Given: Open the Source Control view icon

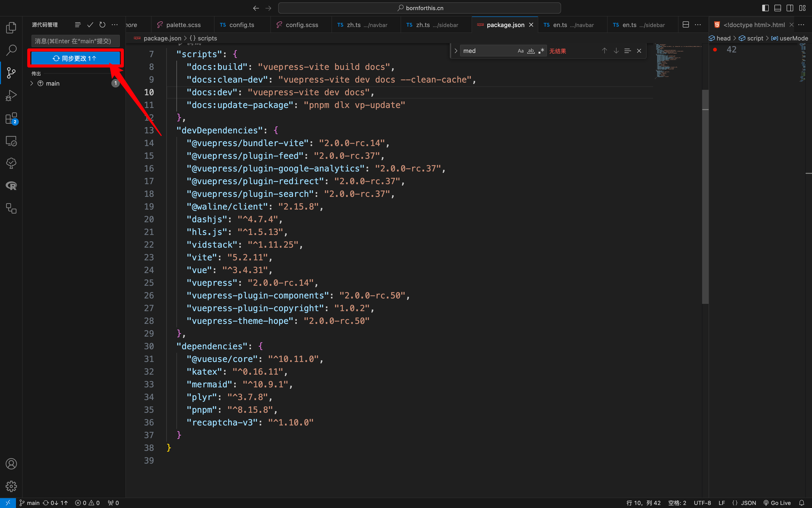Looking at the screenshot, I should [11, 73].
